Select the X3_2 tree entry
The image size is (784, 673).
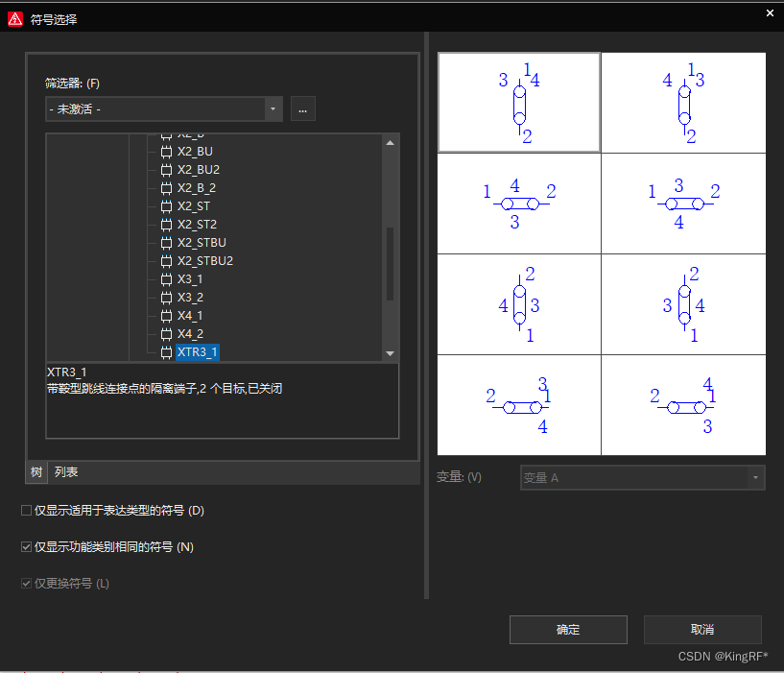pos(190,298)
